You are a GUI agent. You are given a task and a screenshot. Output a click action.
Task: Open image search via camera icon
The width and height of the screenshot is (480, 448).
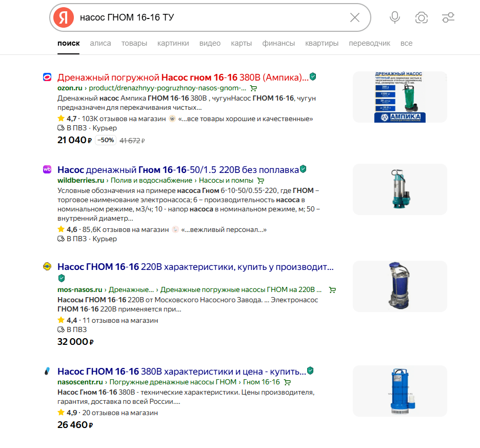[x=422, y=18]
